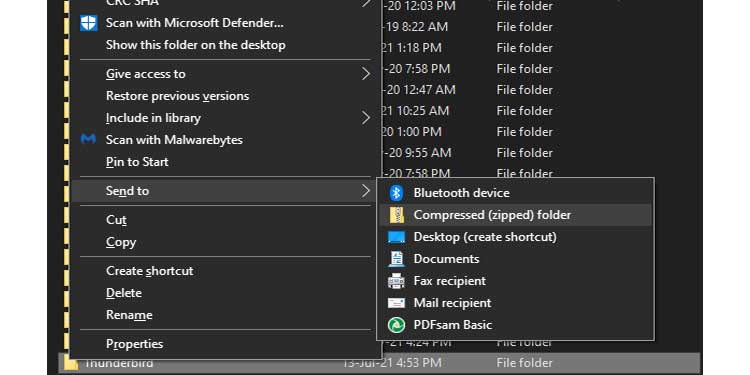The width and height of the screenshot is (750, 375).
Task: Click the 12:47 AM date cell
Action: coord(419,90)
